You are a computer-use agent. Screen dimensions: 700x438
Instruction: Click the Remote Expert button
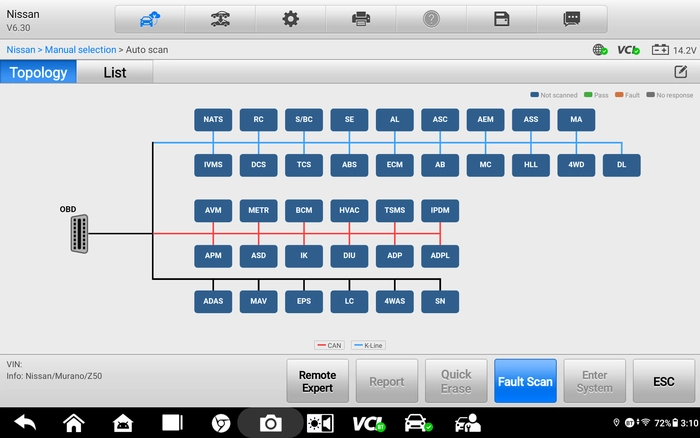(x=317, y=381)
